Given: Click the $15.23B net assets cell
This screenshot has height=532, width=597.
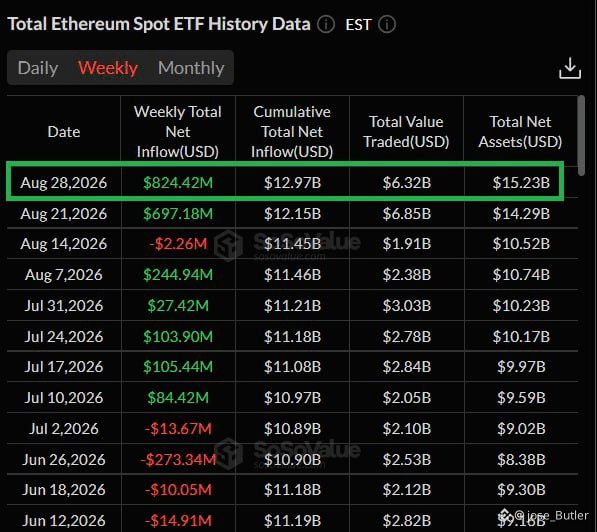Looking at the screenshot, I should pyautogui.click(x=521, y=183).
